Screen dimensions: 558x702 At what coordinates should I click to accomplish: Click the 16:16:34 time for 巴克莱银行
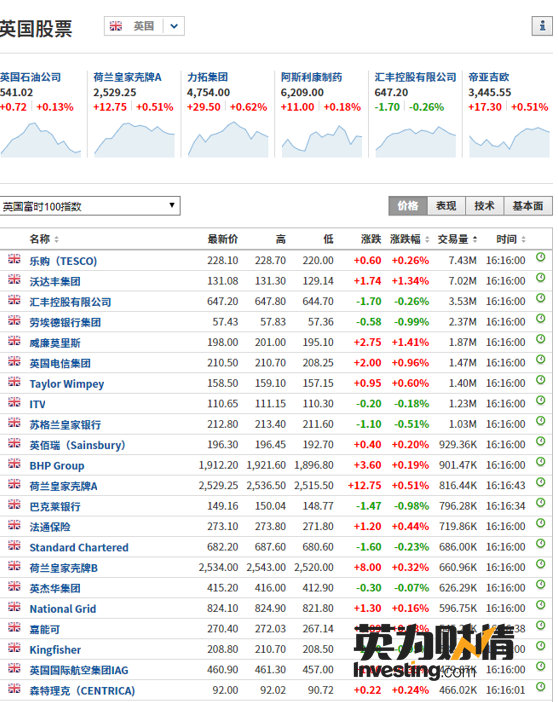click(506, 506)
